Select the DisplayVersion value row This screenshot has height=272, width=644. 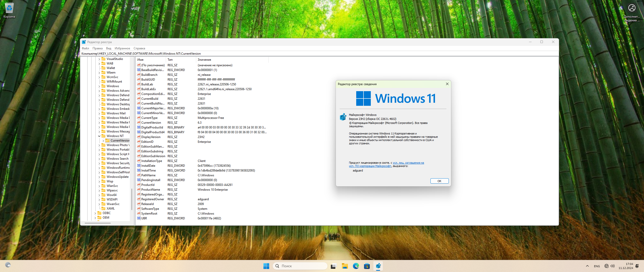click(202, 137)
